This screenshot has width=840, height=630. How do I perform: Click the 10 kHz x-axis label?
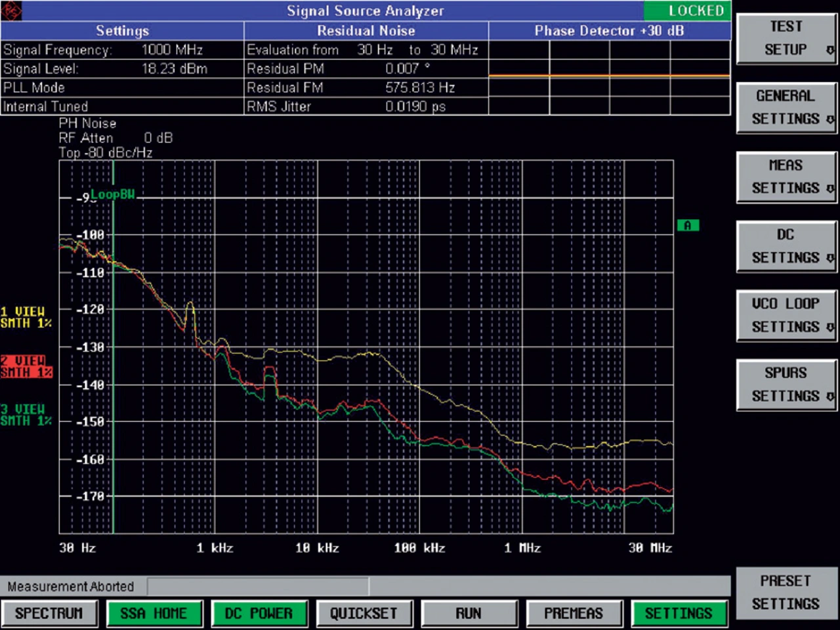click(317, 548)
